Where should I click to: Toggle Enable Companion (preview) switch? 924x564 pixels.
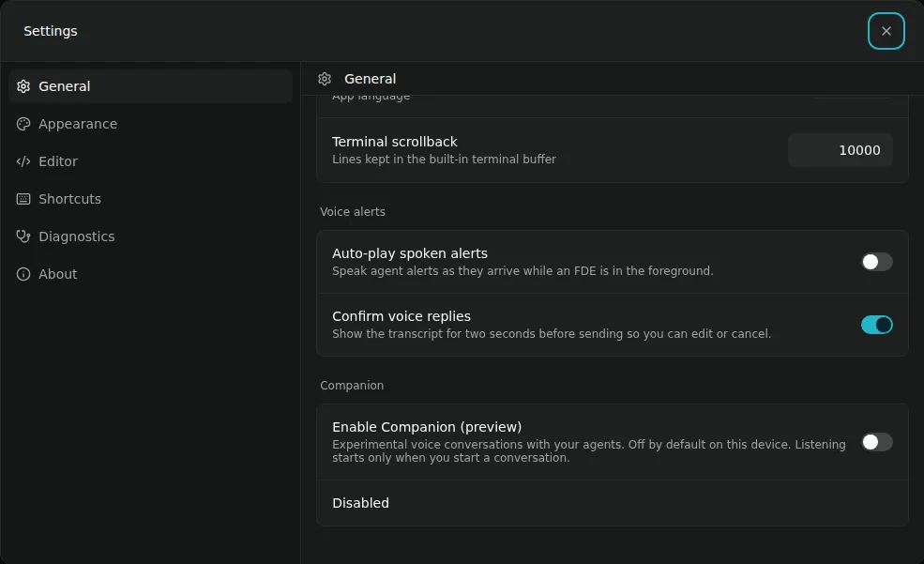point(877,442)
